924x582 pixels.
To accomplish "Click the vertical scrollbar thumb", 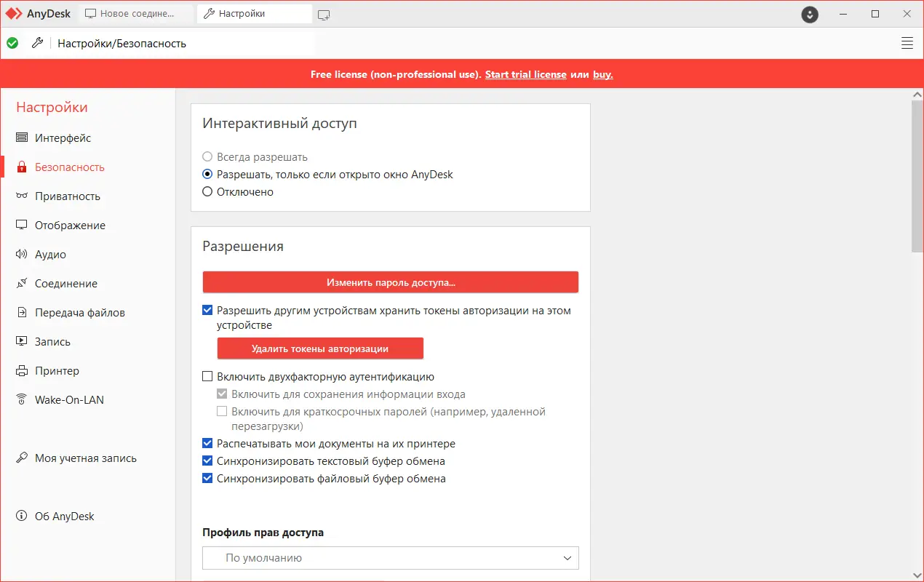I will pyautogui.click(x=917, y=177).
